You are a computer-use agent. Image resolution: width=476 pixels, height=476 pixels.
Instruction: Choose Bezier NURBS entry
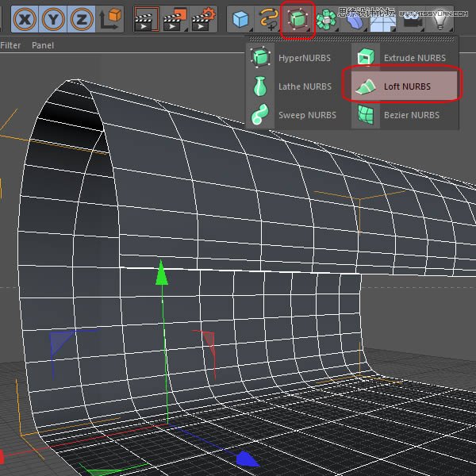click(x=402, y=115)
